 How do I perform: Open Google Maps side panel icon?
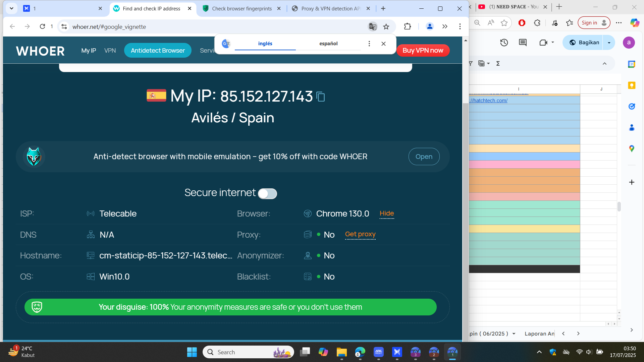632,148
